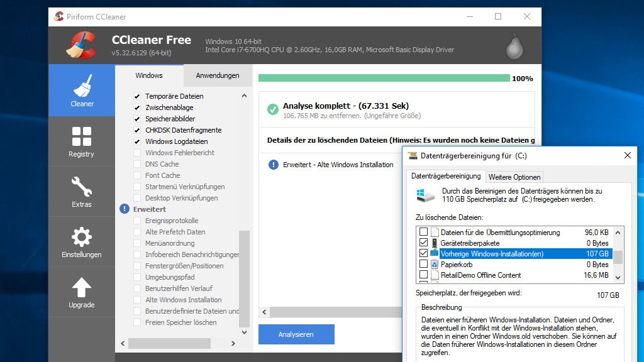644x362 pixels.
Task: Click the Übermittlungsoptimierung file icon
Action: pyautogui.click(x=435, y=232)
